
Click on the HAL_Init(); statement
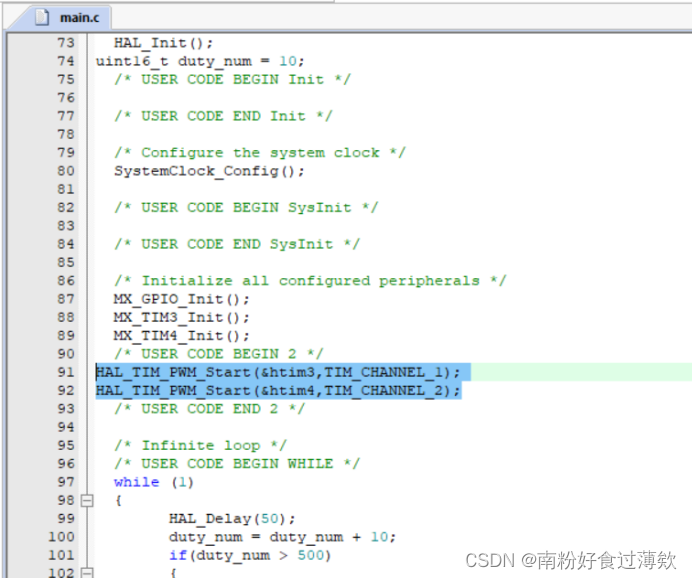pos(163,43)
